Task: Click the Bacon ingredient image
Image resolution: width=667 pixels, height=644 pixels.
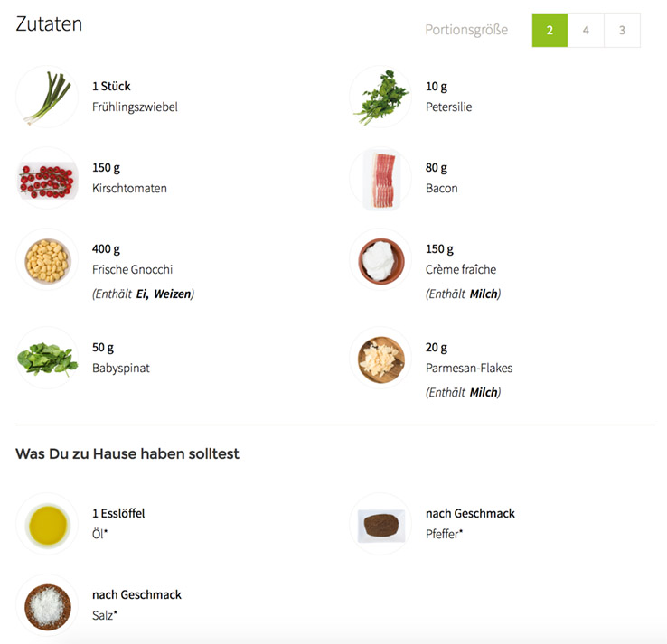Action: pyautogui.click(x=380, y=178)
